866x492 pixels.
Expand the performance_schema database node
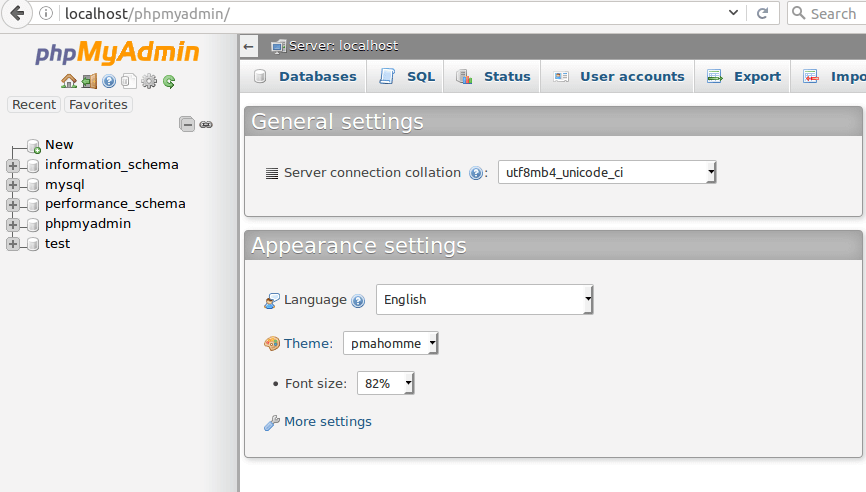[13, 204]
